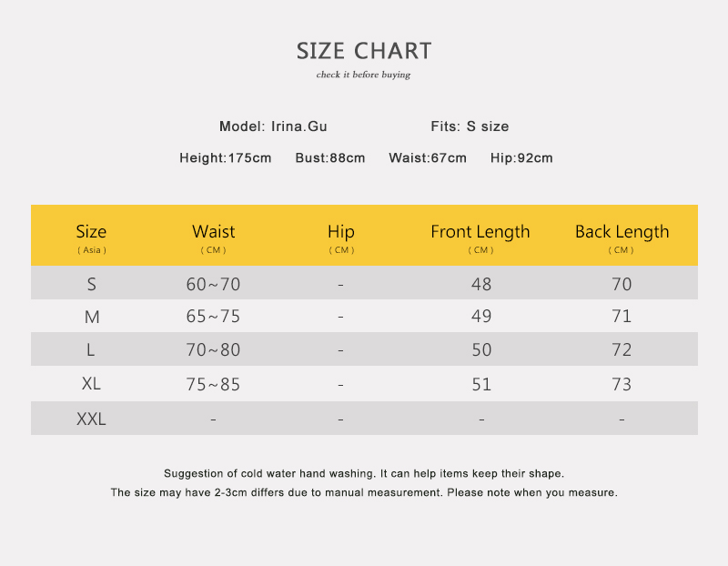Select back length value 73 for XL

[x=622, y=384]
